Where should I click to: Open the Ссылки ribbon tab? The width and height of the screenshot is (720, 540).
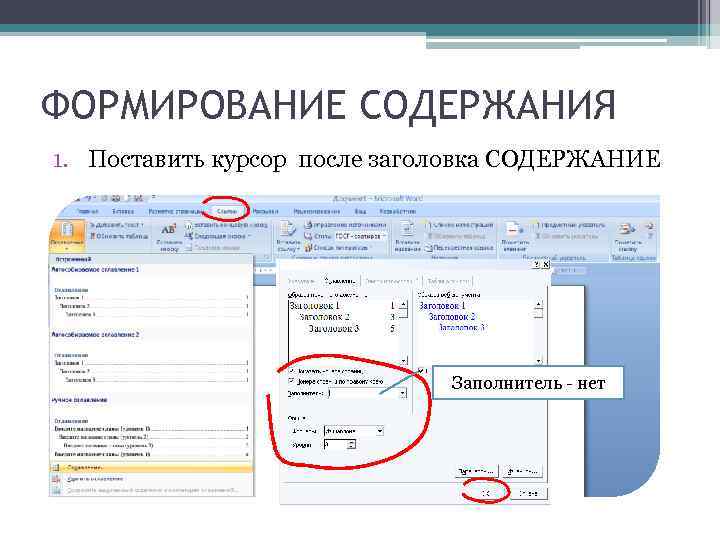(x=226, y=211)
